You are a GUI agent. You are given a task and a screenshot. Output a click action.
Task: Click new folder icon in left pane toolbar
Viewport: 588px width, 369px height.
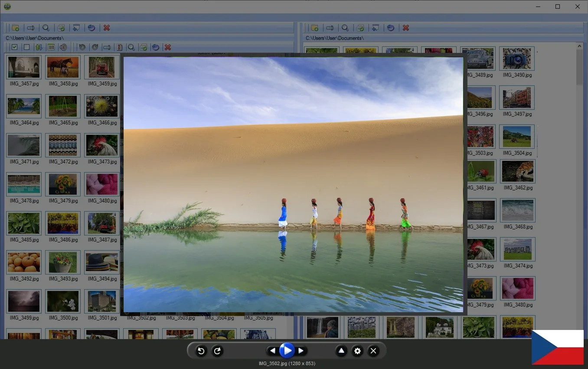[16, 28]
